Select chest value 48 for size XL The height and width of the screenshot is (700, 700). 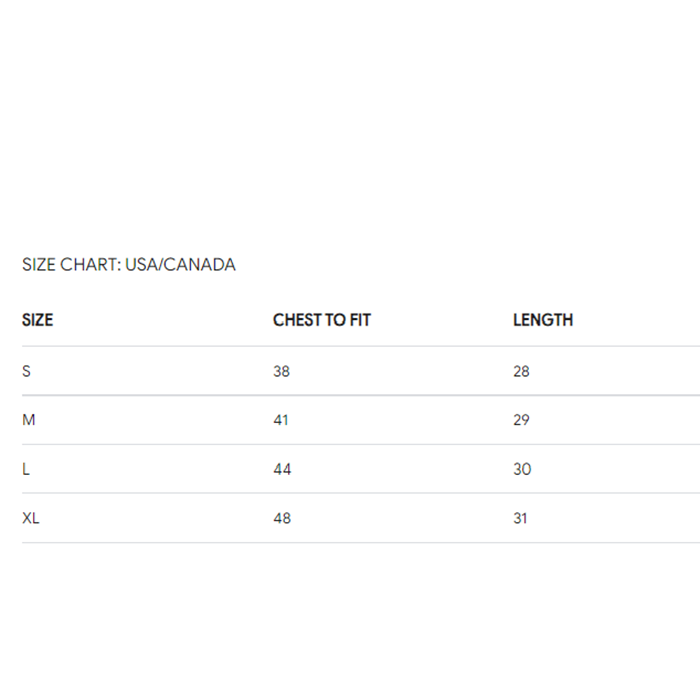282,518
